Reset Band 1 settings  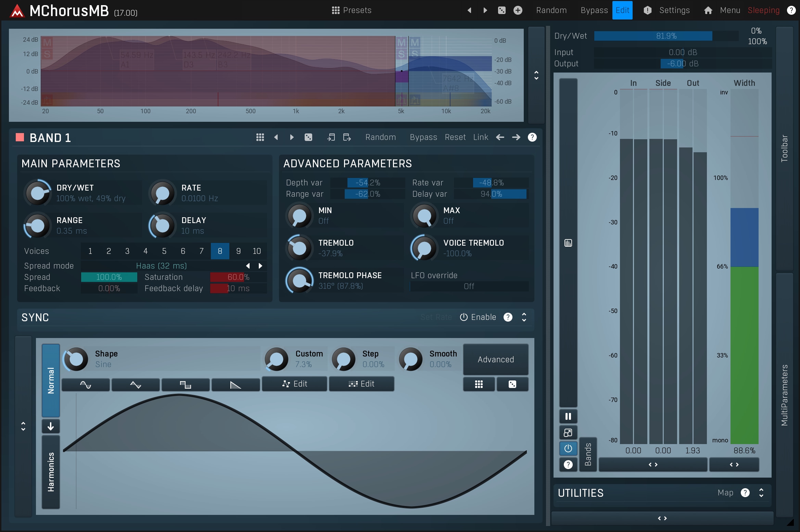pyautogui.click(x=455, y=137)
